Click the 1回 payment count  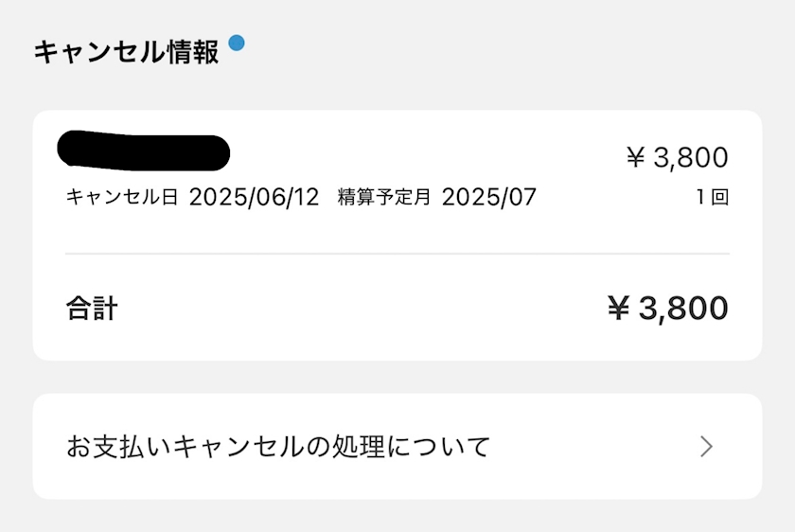coord(711,199)
